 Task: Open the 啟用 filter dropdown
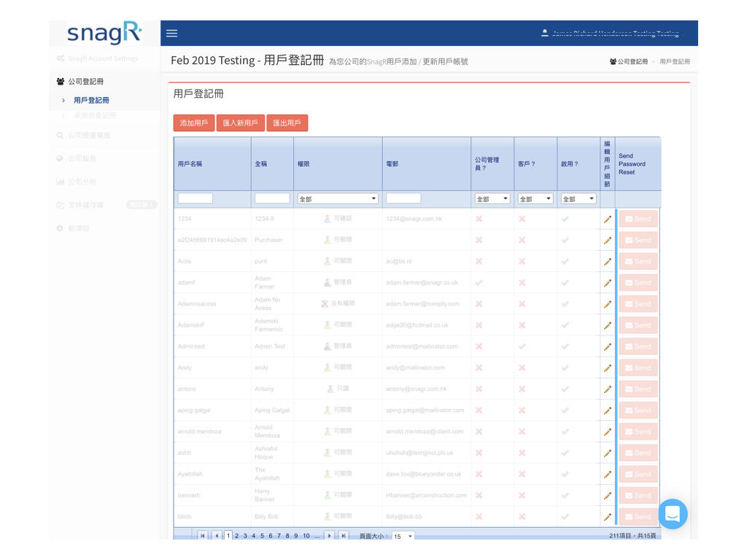coord(578,198)
